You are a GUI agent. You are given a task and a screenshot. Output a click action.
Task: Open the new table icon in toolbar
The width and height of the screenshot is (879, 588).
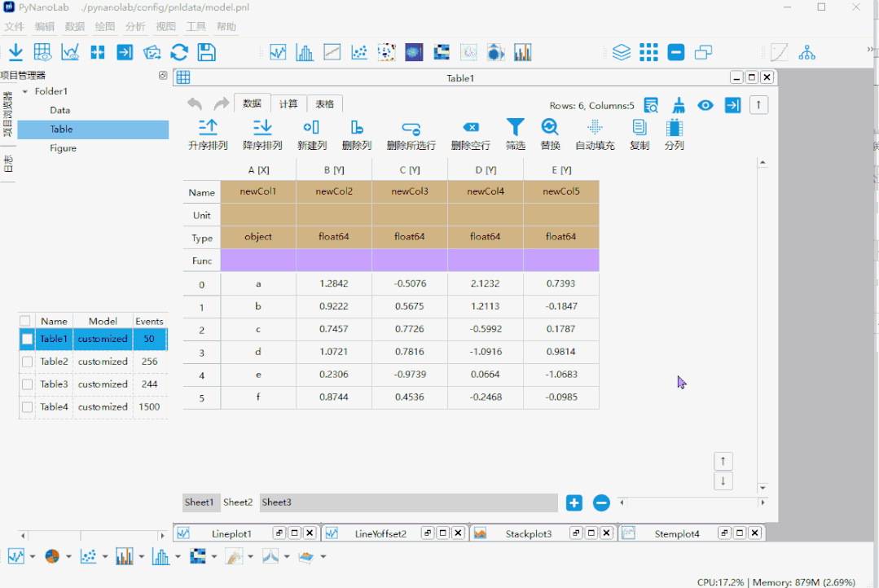pos(42,52)
